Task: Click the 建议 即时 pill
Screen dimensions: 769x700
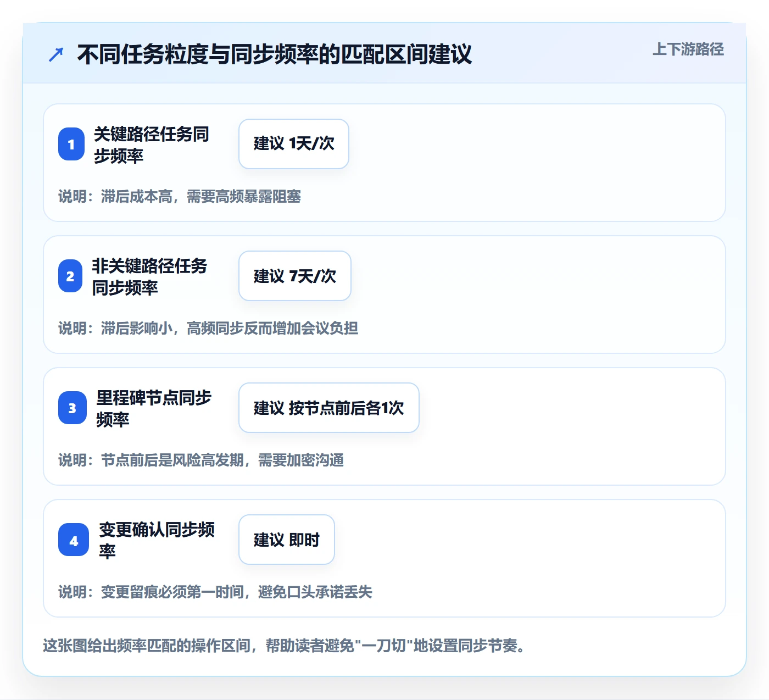Action: pos(287,540)
